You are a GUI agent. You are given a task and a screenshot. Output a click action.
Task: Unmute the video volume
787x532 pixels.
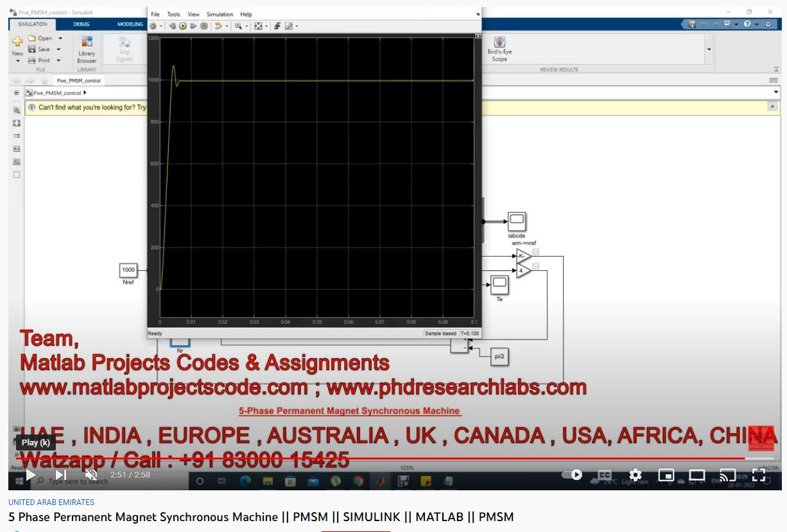91,475
